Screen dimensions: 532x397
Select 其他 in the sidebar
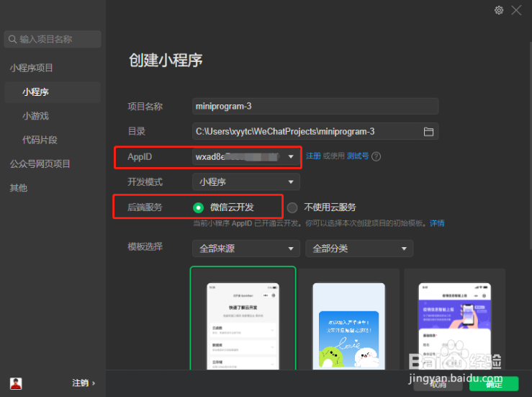pyautogui.click(x=18, y=188)
